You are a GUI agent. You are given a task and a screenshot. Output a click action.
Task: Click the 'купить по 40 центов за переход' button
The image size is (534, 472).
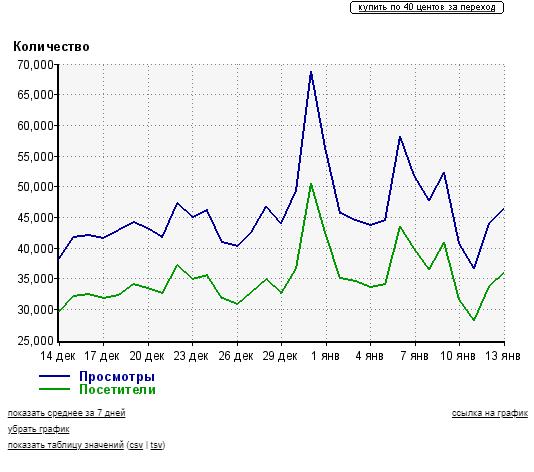[x=426, y=7]
